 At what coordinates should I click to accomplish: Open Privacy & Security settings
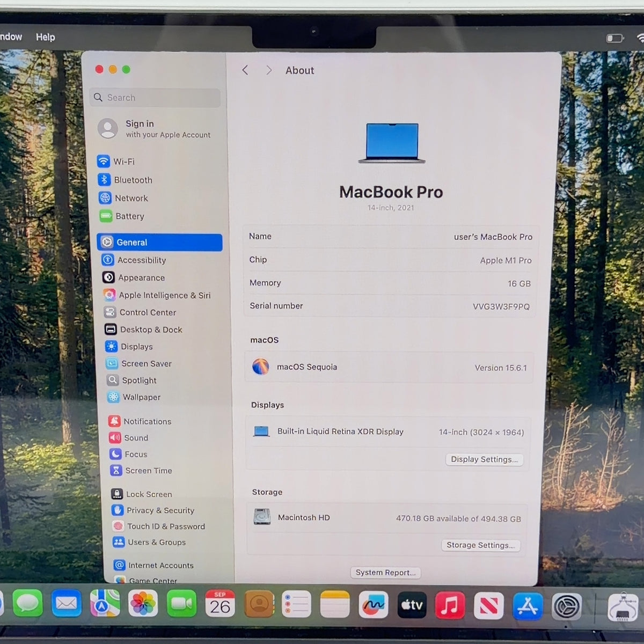click(153, 510)
